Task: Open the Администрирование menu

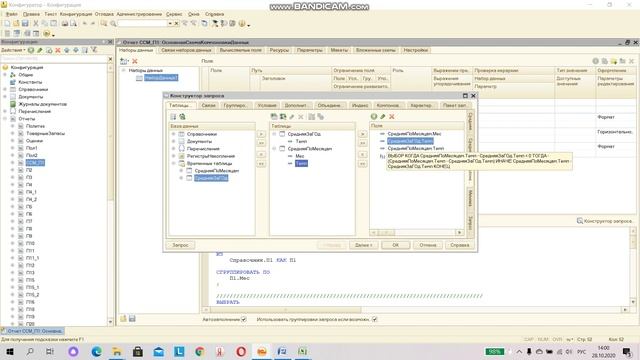Action: point(139,14)
